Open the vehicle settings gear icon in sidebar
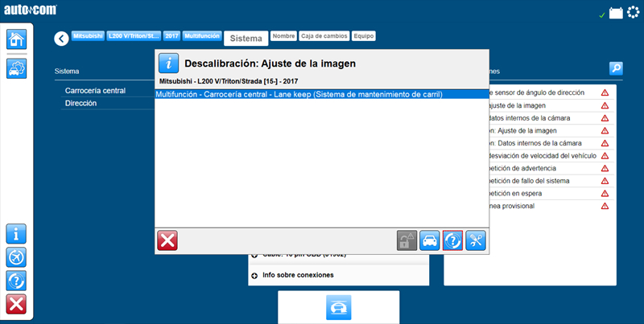The image size is (644, 324). coord(16,68)
